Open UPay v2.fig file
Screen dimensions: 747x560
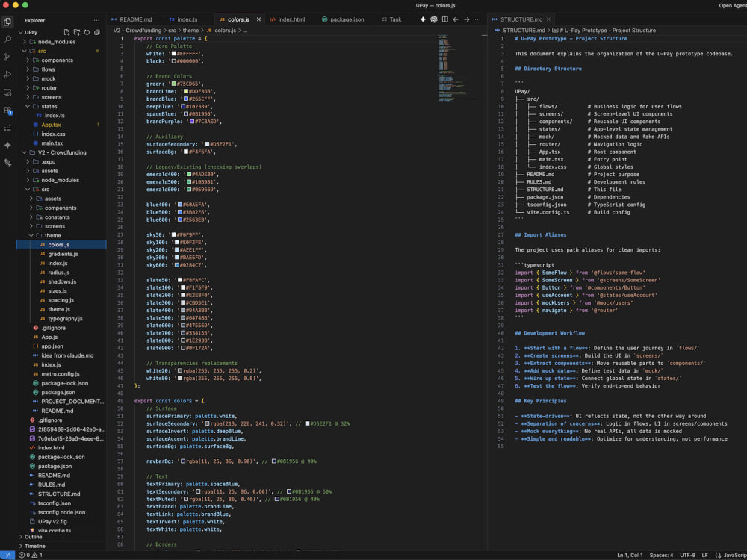point(52,522)
